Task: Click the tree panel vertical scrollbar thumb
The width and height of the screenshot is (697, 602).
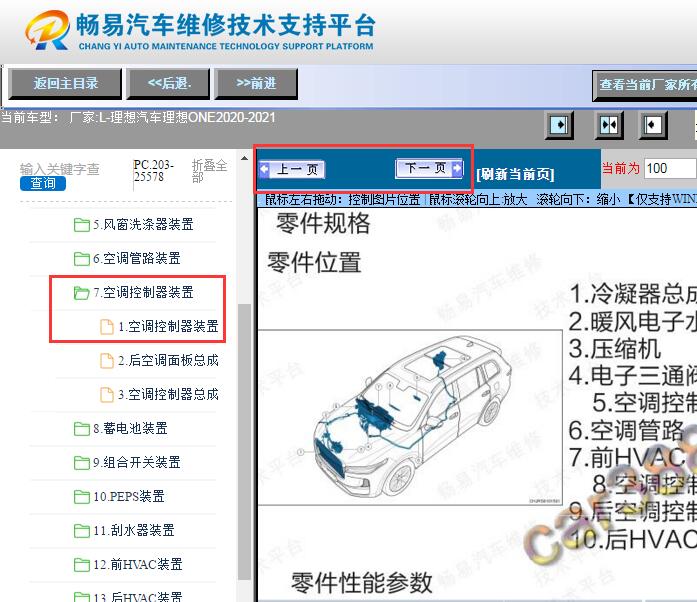Action: coord(244,441)
